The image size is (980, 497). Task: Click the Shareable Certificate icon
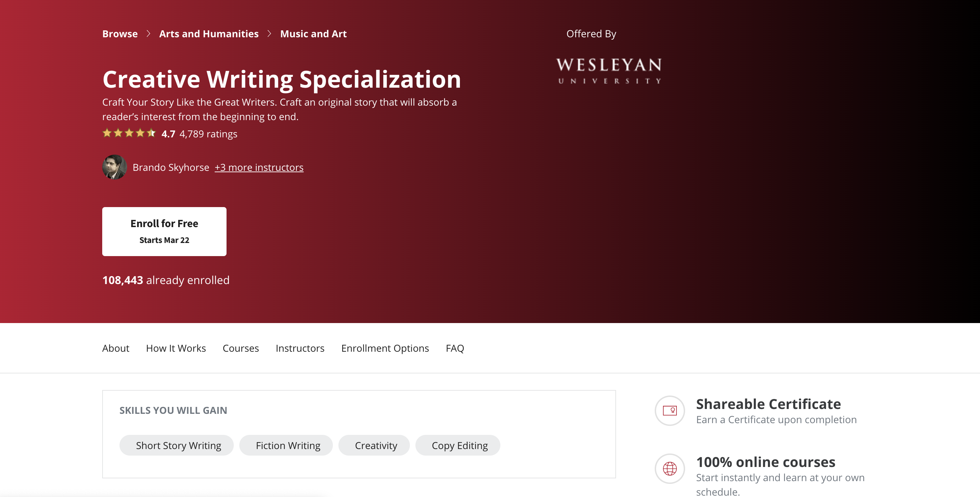(x=670, y=409)
